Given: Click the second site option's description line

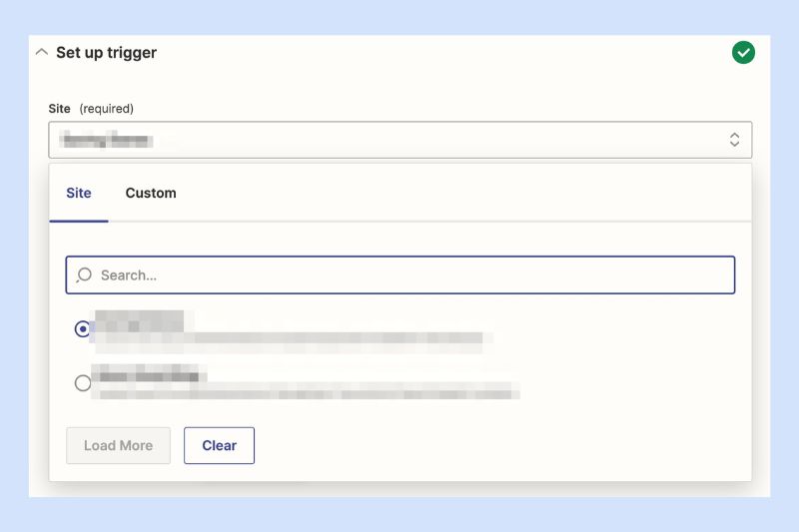Looking at the screenshot, I should pyautogui.click(x=306, y=392).
